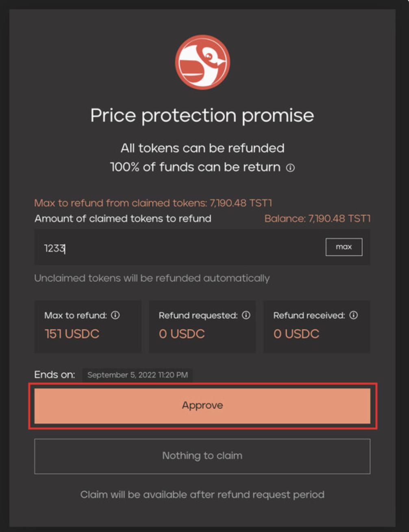This screenshot has width=409, height=532.
Task: Click Unclaimed tokens will be refunded automatically note
Action: click(x=152, y=278)
